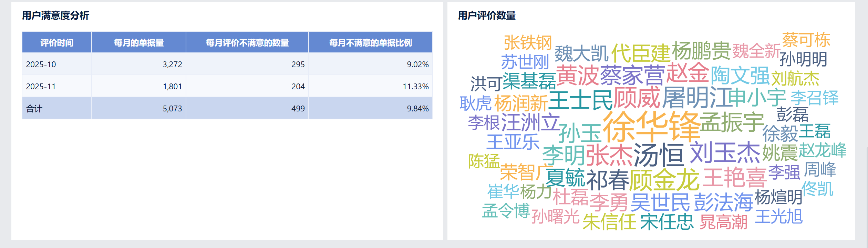Select the 2025-10 row date cell
The width and height of the screenshot is (868, 248).
[41, 65]
